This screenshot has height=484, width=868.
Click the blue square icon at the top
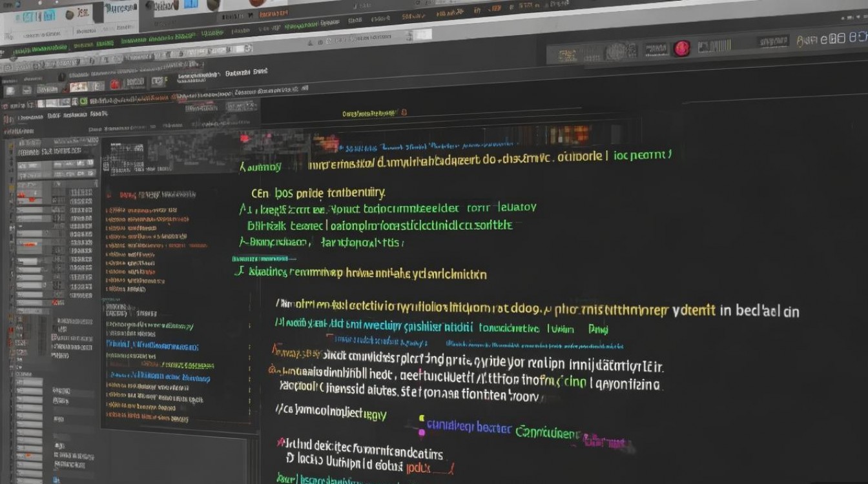[192, 4]
